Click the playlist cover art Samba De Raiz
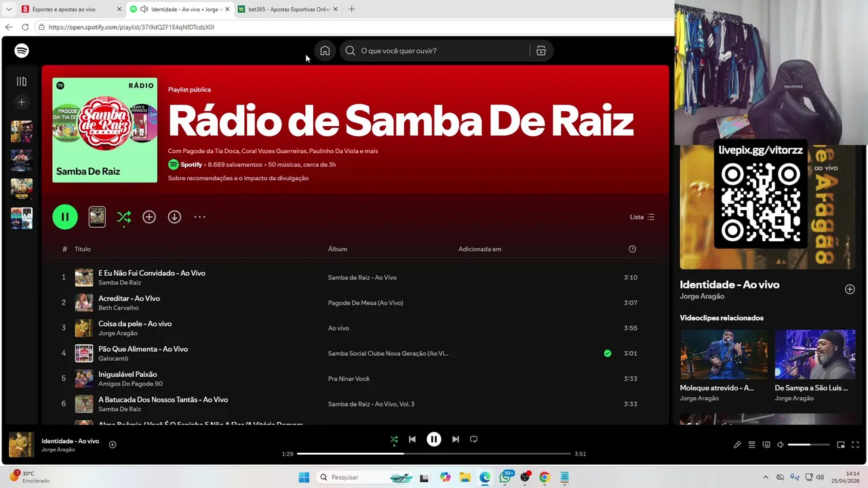 [104, 130]
